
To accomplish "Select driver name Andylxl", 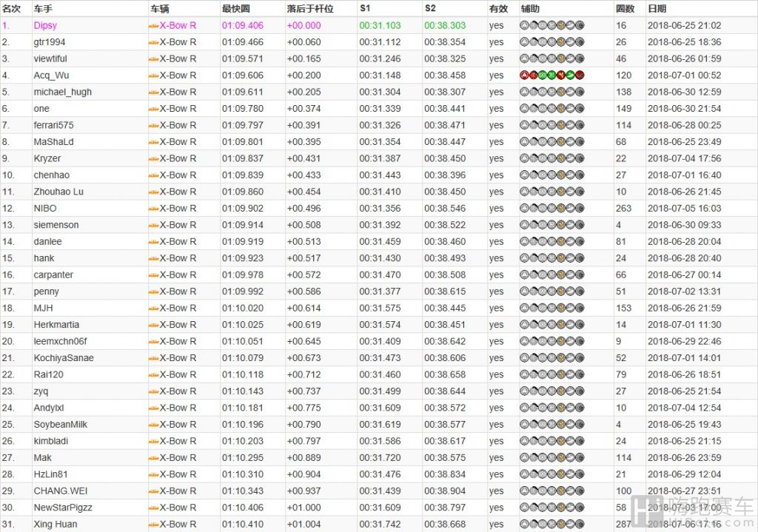I will tap(49, 408).
